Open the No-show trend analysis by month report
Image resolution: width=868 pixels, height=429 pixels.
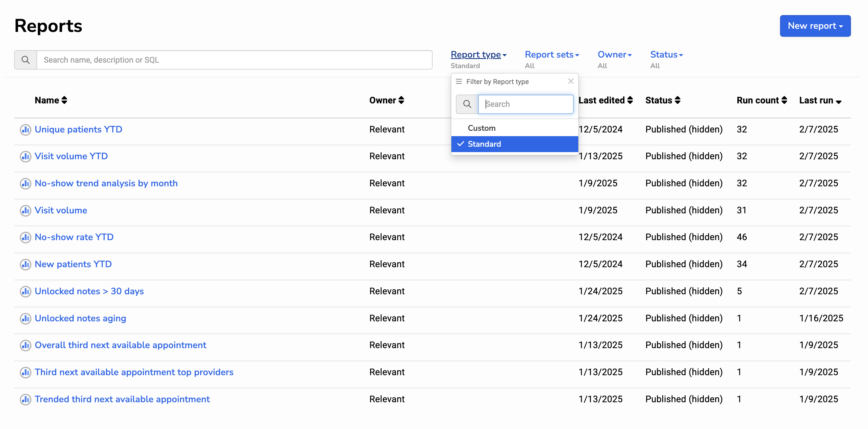[x=106, y=183]
